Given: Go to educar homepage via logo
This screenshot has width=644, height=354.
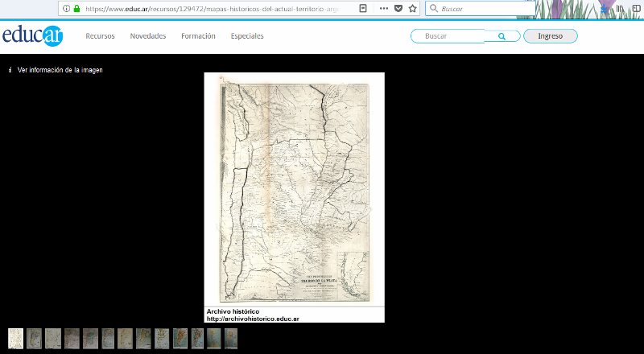Looking at the screenshot, I should [x=32, y=35].
